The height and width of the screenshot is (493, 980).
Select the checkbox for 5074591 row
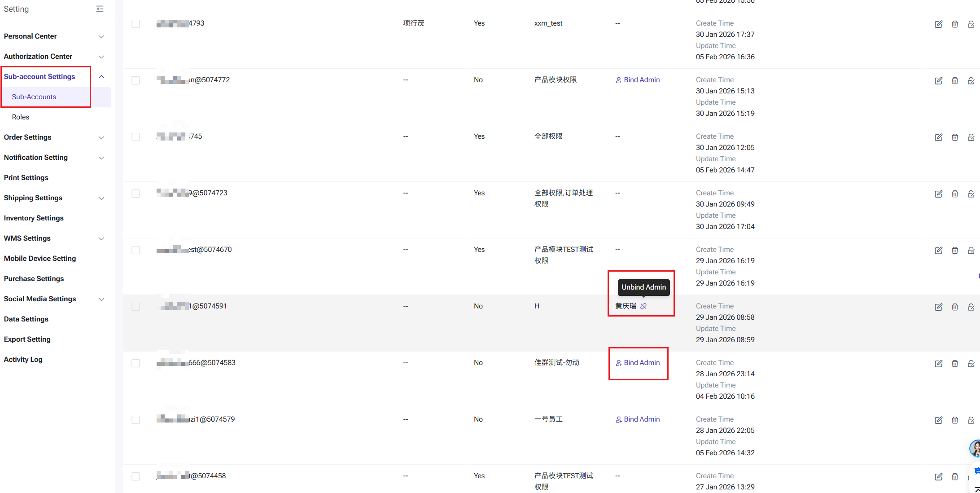coord(136,307)
